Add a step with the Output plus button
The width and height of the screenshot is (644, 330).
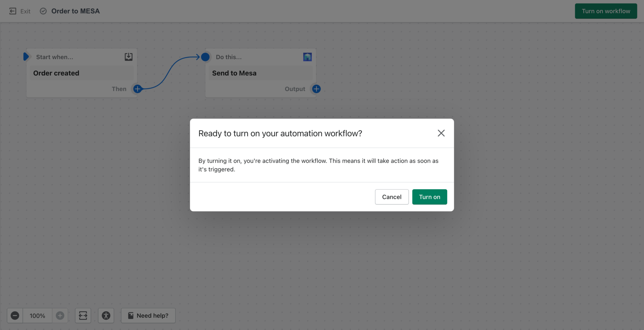tap(316, 89)
